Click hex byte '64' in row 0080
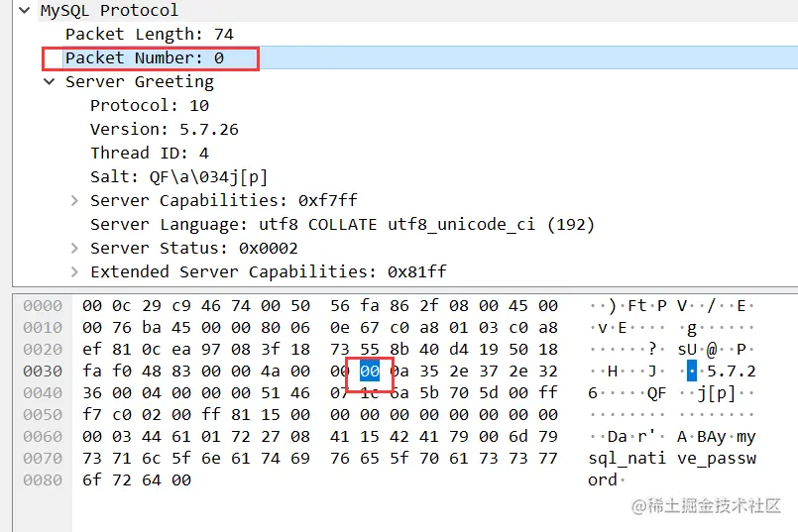Image resolution: width=798 pixels, height=532 pixels. (x=152, y=480)
